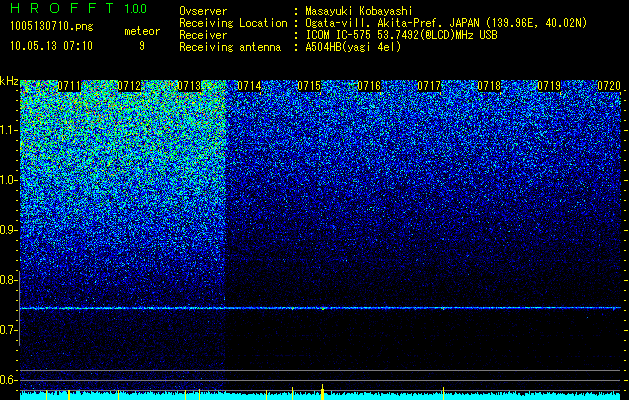This screenshot has height=400, width=629.
Task: Click the 0718 time marker
Action: tap(489, 86)
